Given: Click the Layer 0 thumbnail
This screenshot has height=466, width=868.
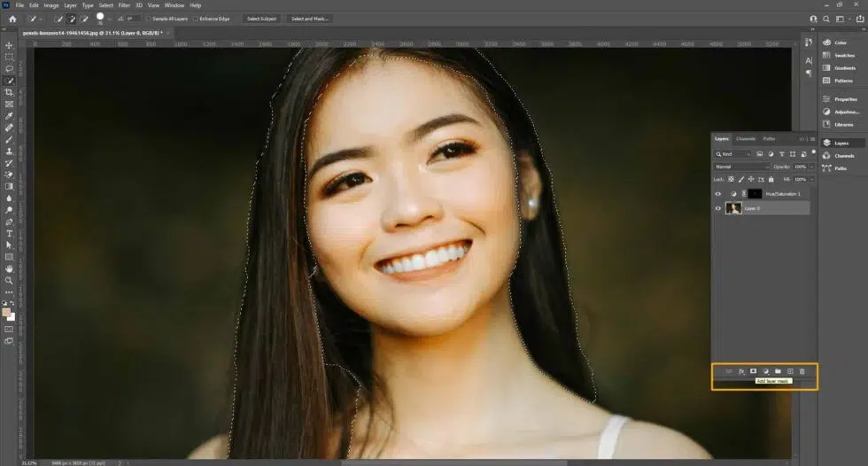Looking at the screenshot, I should pos(733,209).
